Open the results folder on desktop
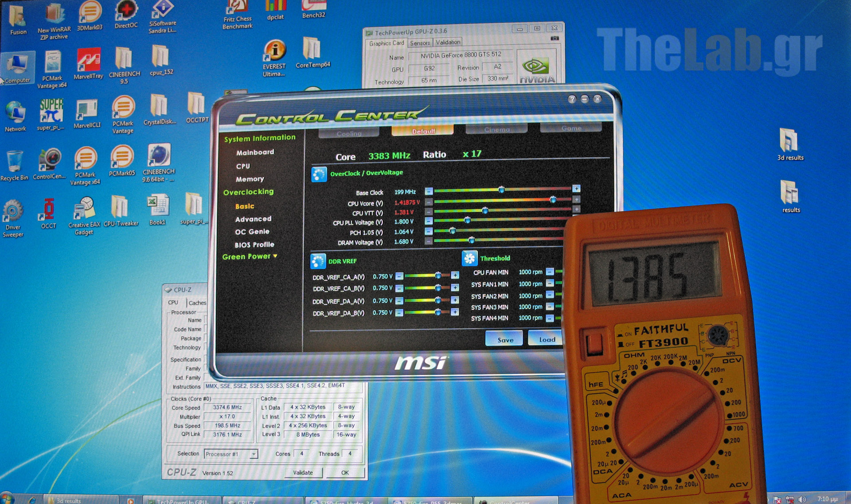851x504 pixels. coord(791,196)
